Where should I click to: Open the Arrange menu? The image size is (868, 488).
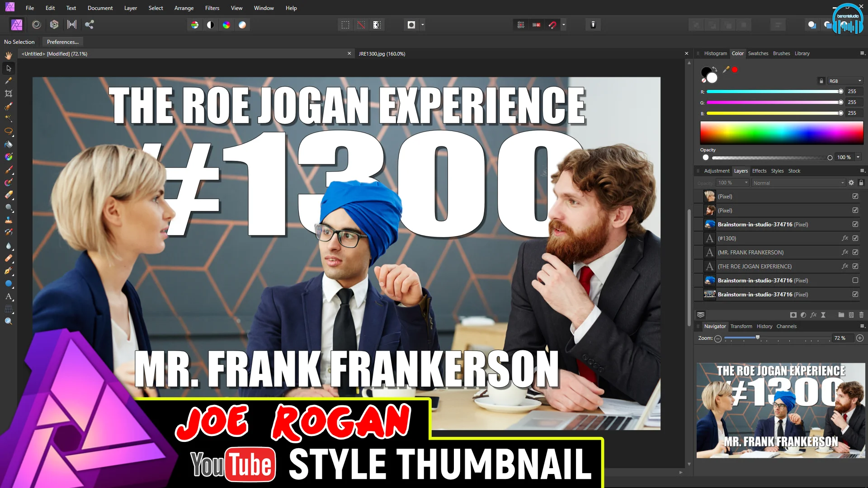coord(184,8)
